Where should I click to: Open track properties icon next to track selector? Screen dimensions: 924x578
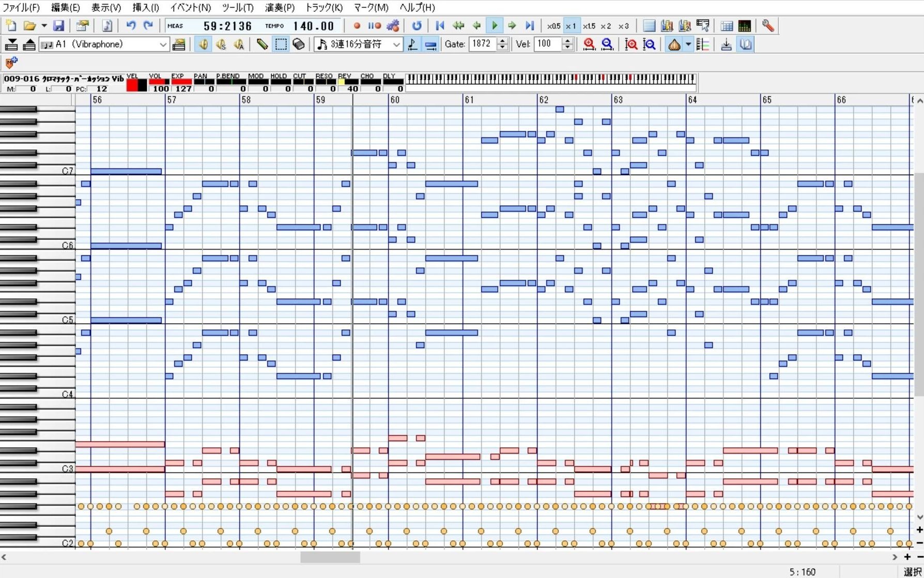pyautogui.click(x=179, y=44)
